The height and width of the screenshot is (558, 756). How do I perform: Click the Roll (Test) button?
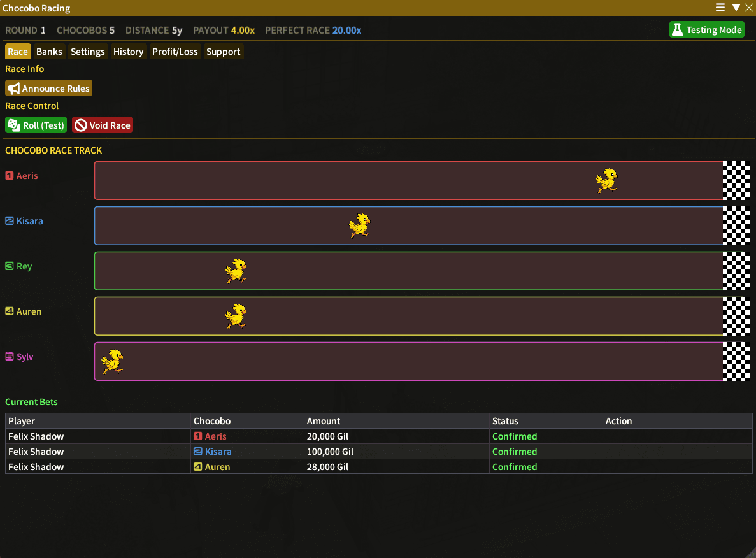point(36,125)
